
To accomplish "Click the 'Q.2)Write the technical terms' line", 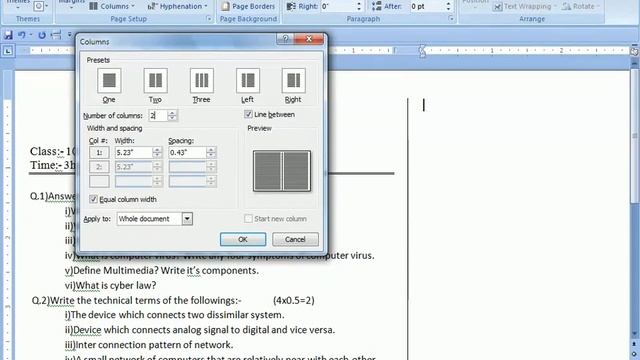I will pos(137,300).
